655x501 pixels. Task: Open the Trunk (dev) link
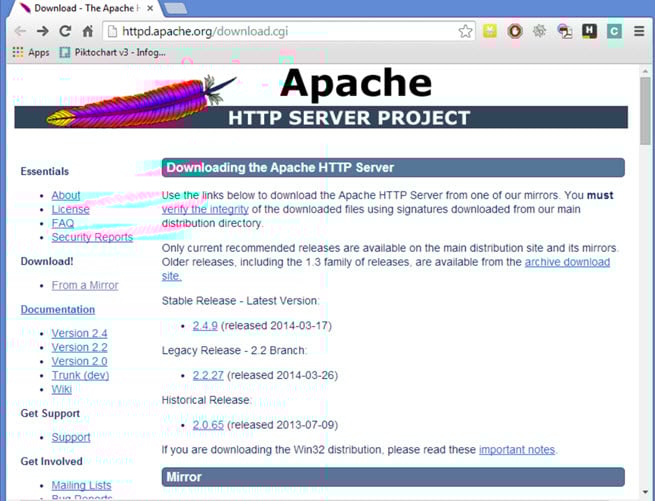pyautogui.click(x=80, y=375)
